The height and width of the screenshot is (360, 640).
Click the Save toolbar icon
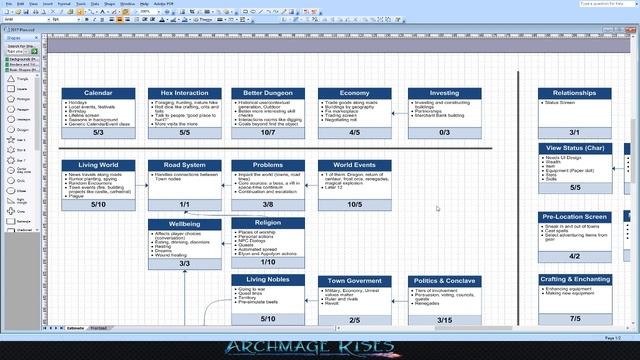(26, 12)
